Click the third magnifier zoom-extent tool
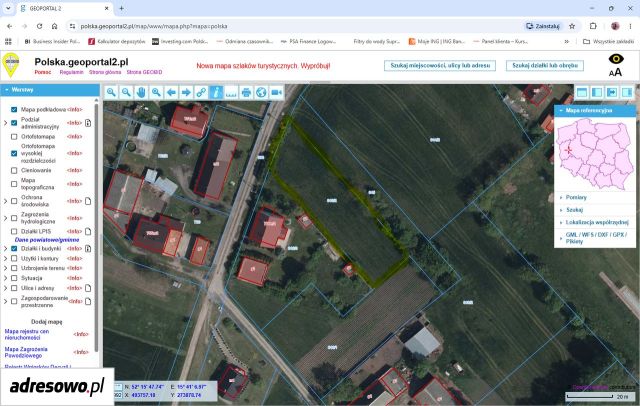 [156, 92]
